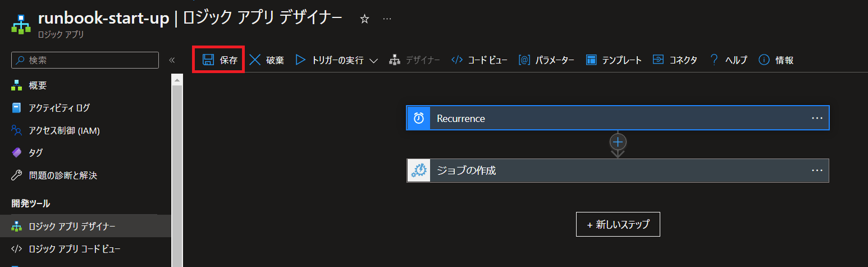Click the テンプレート label in the toolbar
Image resolution: width=868 pixels, height=267 pixels.
tap(622, 60)
